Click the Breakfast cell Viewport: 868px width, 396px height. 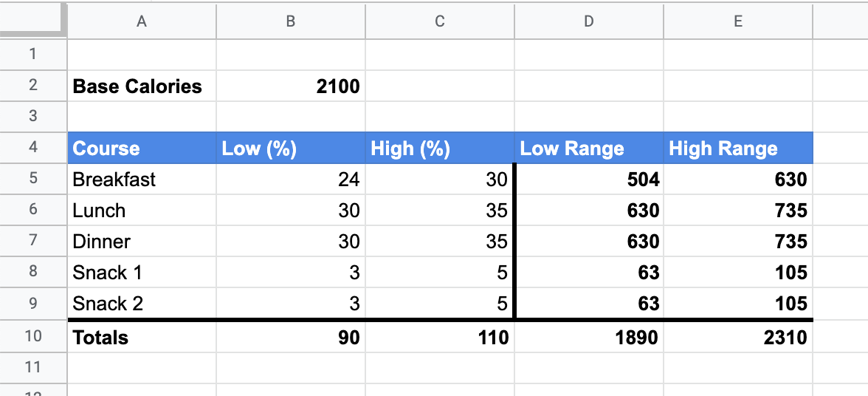pos(141,180)
